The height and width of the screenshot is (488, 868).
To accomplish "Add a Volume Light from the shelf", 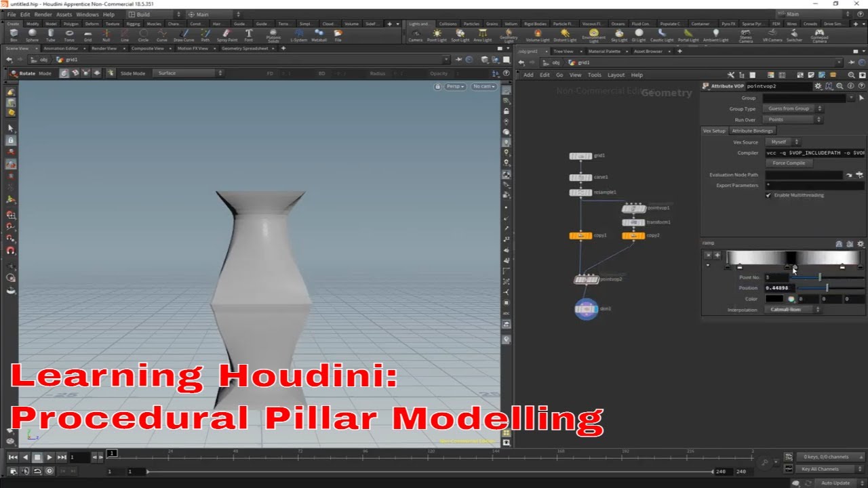I will (538, 35).
